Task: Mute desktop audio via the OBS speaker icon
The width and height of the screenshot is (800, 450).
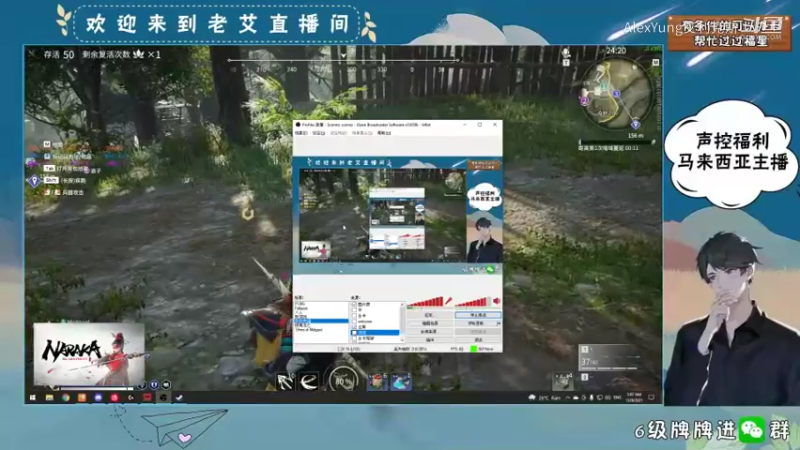Action: pos(496,301)
